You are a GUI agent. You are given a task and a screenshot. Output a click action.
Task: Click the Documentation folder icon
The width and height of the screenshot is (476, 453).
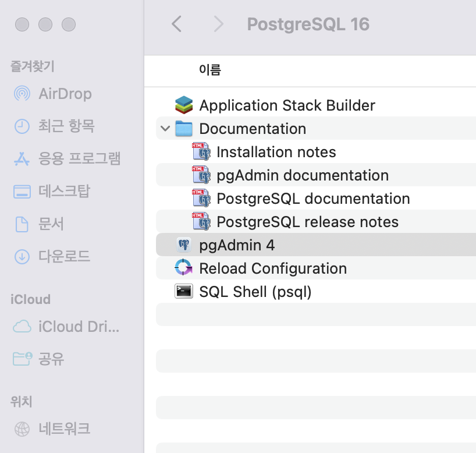coord(184,129)
